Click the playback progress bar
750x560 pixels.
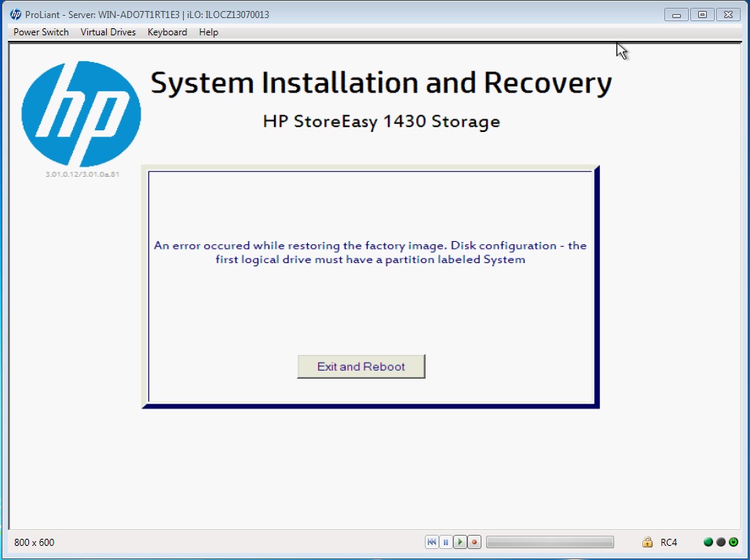(550, 542)
